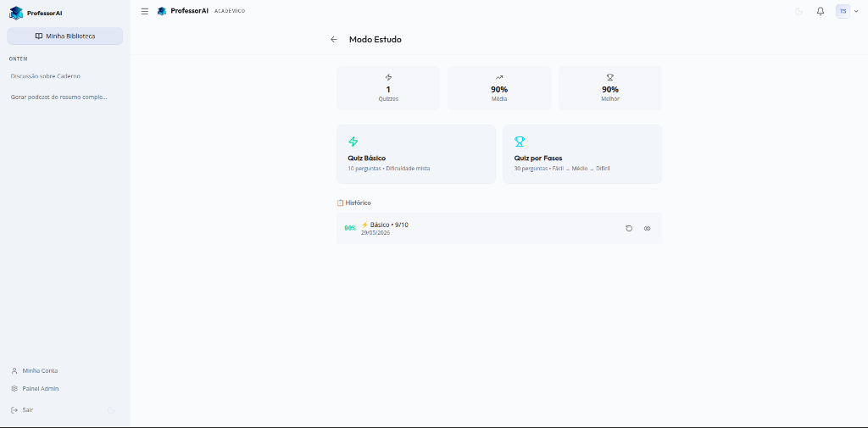Expand the chevron next to TS avatar
The height and width of the screenshot is (428, 868).
[856, 11]
